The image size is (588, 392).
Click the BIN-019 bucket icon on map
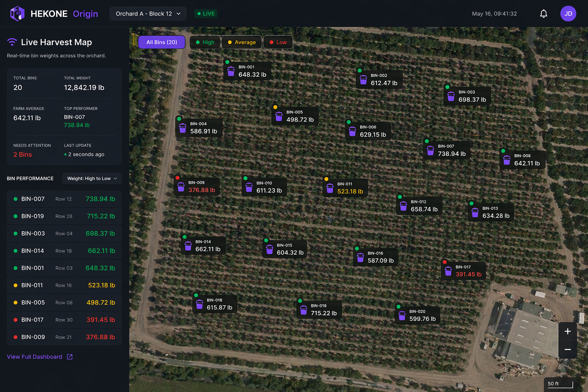coord(304,310)
